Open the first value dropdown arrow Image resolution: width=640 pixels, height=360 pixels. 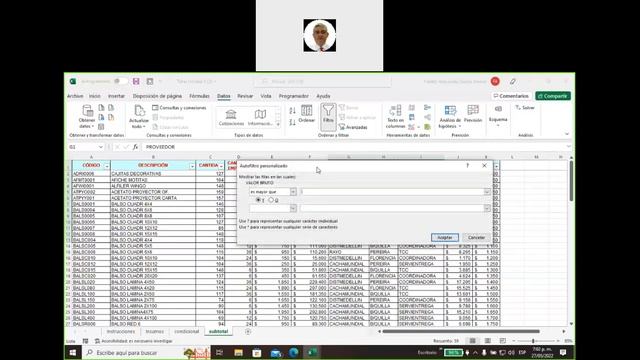pyautogui.click(x=487, y=192)
